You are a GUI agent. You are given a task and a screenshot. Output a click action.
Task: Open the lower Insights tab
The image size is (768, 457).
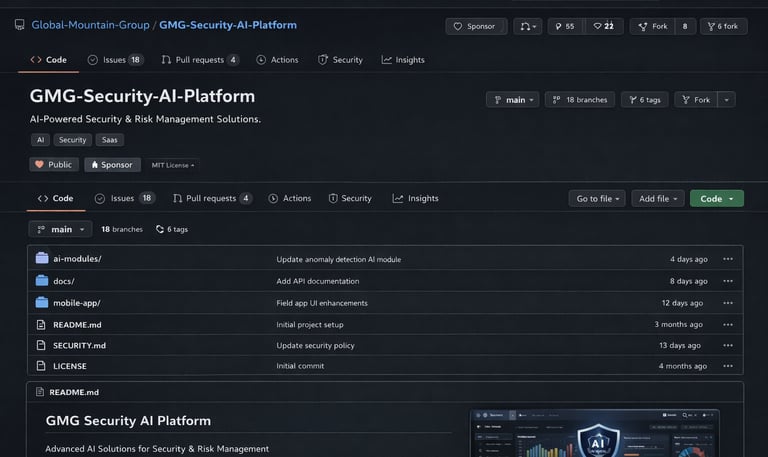point(416,198)
